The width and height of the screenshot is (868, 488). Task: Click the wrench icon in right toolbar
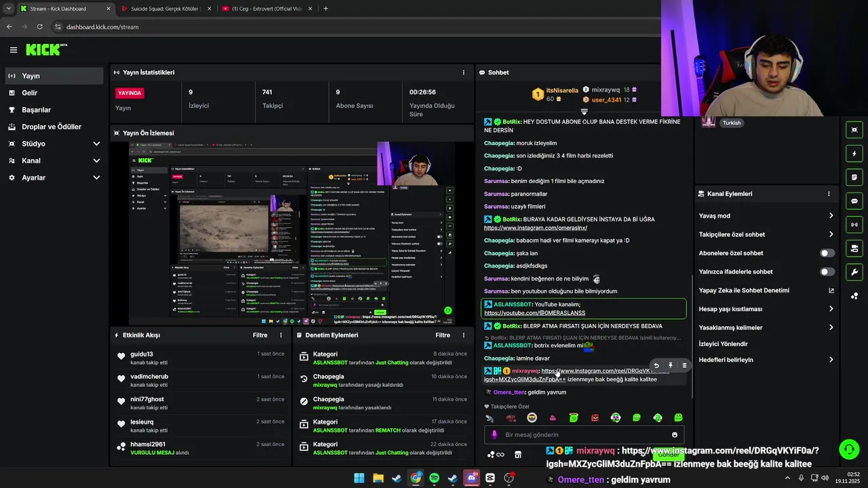(854, 272)
